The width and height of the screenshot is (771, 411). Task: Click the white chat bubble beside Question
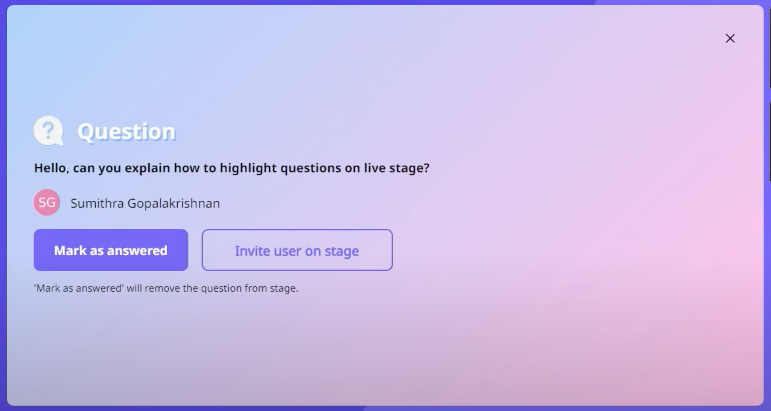48,131
